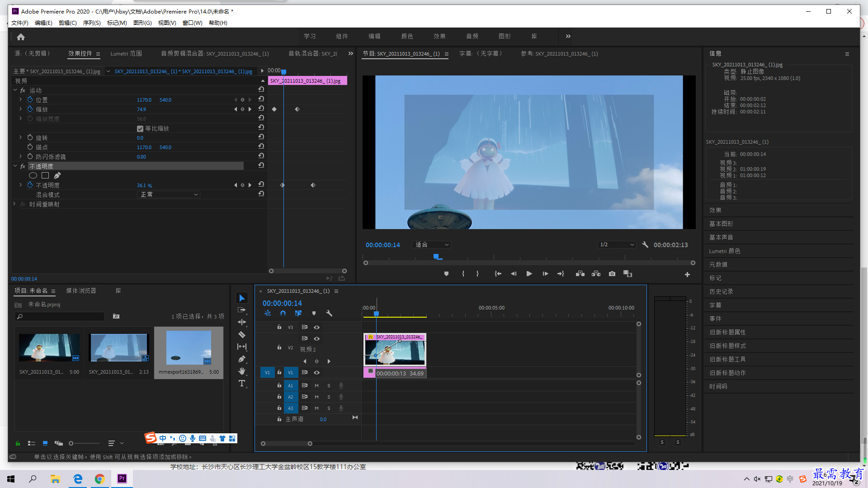
Task: Select the Razor tool
Action: pos(242,334)
